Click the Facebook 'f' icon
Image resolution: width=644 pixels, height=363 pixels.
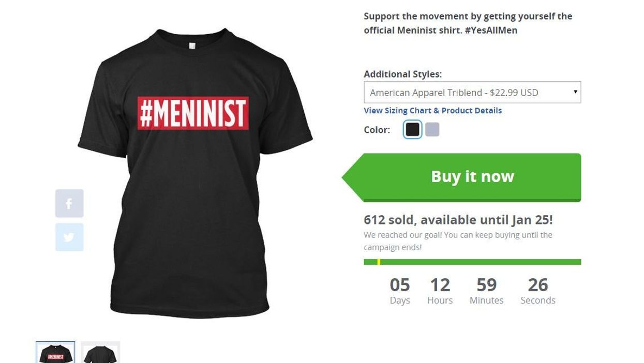pos(69,203)
